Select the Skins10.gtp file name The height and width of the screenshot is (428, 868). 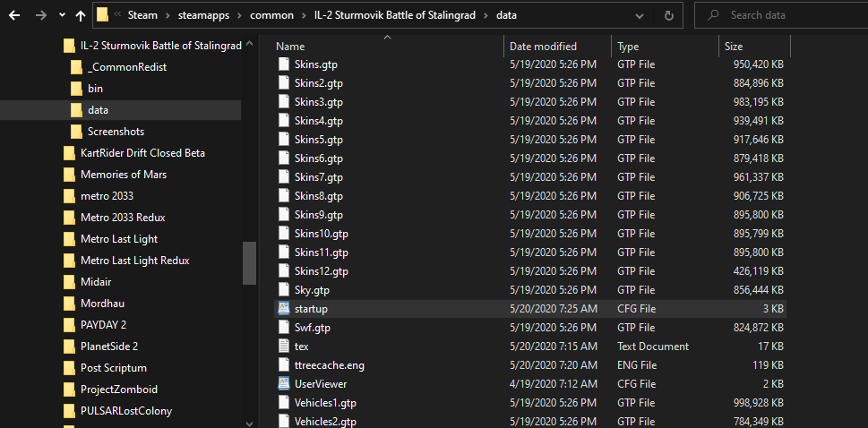tap(322, 234)
